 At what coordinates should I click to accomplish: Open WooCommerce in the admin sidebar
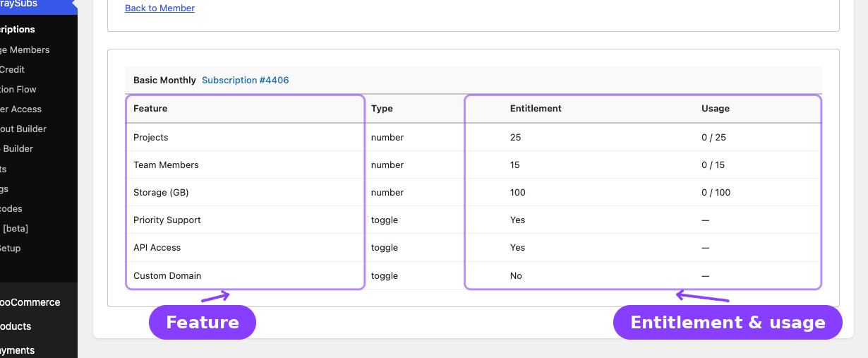click(x=30, y=302)
